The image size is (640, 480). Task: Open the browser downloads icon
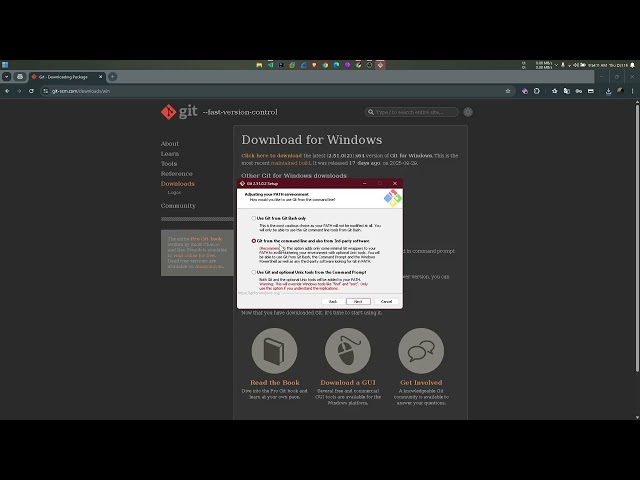608,91
